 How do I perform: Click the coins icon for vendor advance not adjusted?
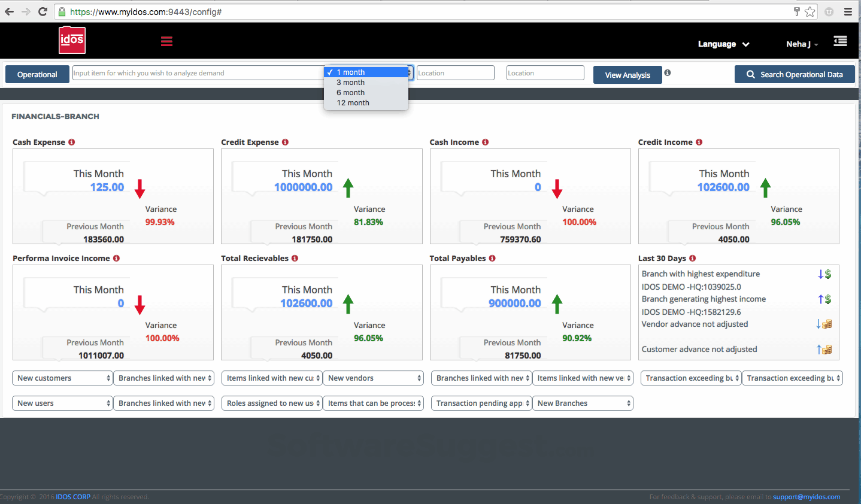tap(828, 324)
